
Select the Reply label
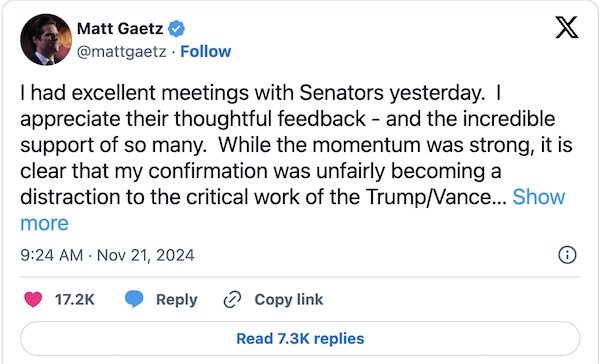[x=176, y=300]
